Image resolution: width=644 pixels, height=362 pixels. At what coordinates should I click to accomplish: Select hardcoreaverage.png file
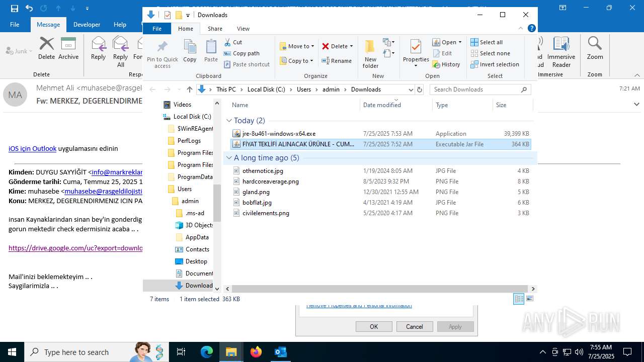(270, 182)
